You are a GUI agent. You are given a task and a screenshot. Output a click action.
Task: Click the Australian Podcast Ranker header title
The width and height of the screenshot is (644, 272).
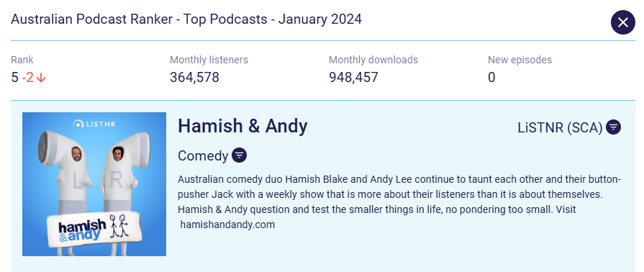[x=186, y=19]
